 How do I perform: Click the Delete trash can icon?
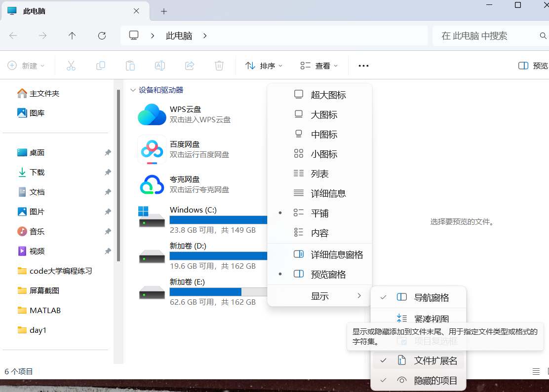pyautogui.click(x=219, y=66)
